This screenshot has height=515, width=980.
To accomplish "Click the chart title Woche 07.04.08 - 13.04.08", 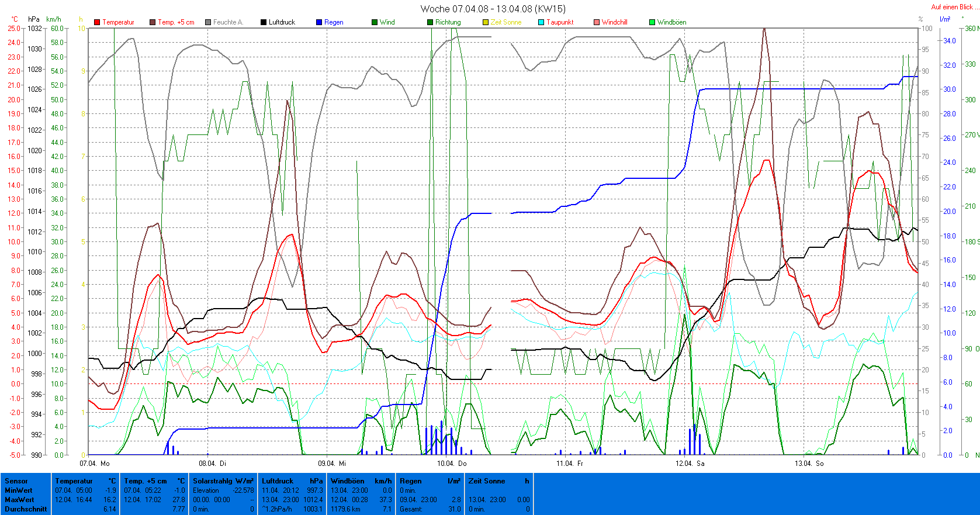I will [x=493, y=9].
